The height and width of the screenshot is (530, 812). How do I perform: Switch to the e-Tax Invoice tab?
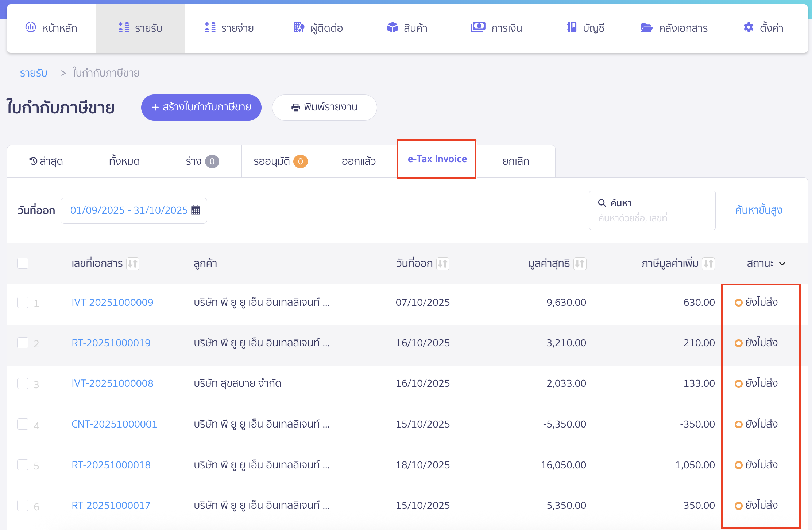(436, 159)
